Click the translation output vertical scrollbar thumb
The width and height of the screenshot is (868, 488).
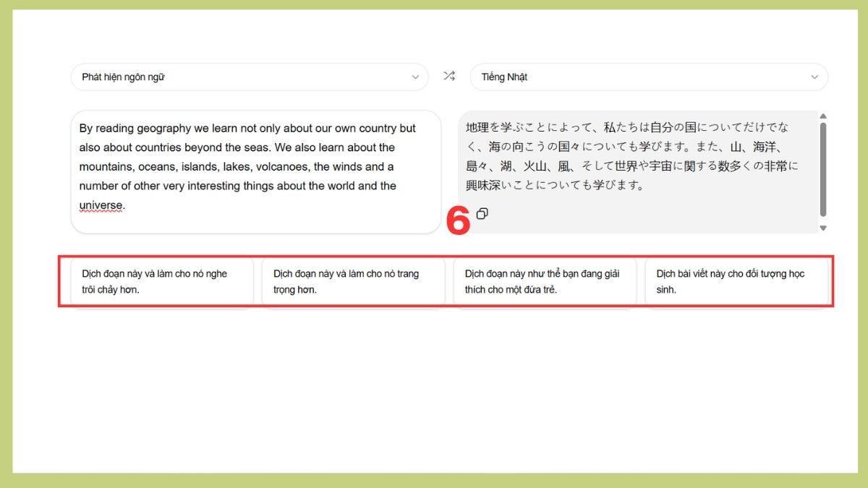(823, 169)
